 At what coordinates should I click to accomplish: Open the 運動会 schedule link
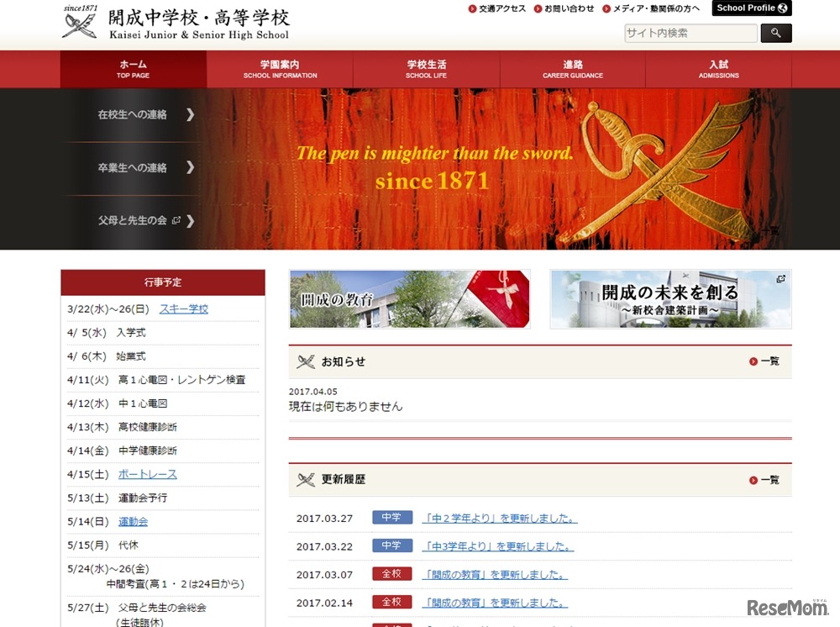[x=133, y=521]
